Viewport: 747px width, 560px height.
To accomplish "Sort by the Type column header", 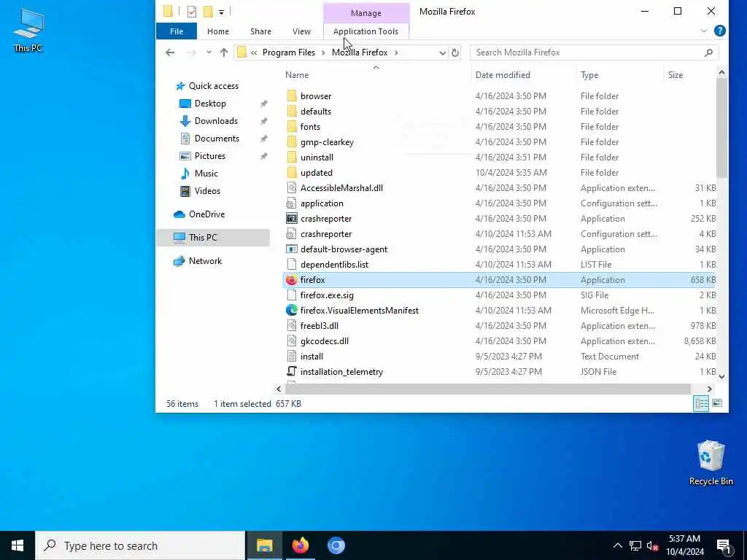I will click(589, 75).
